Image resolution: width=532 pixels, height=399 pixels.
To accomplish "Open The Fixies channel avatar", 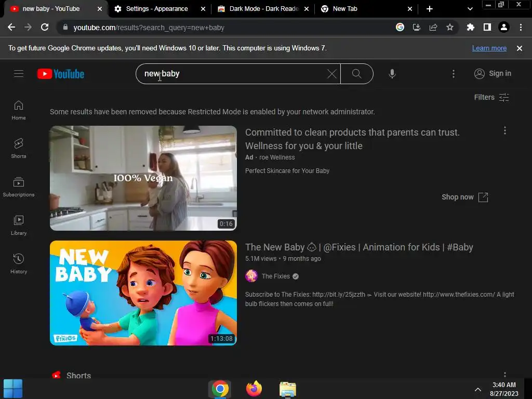I will point(251,276).
